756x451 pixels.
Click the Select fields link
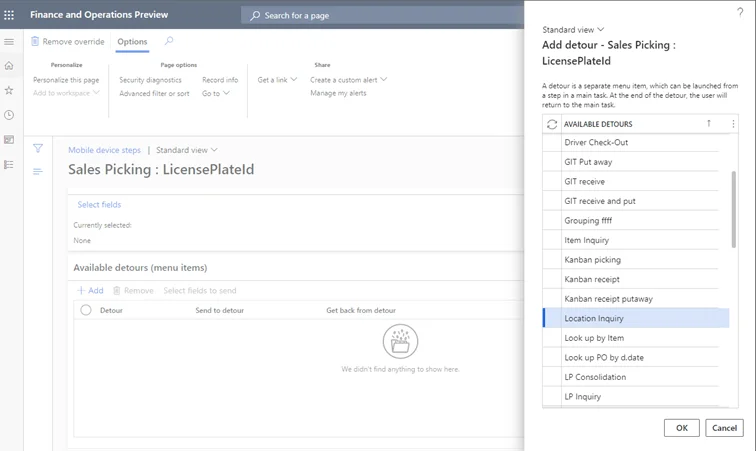click(x=99, y=205)
